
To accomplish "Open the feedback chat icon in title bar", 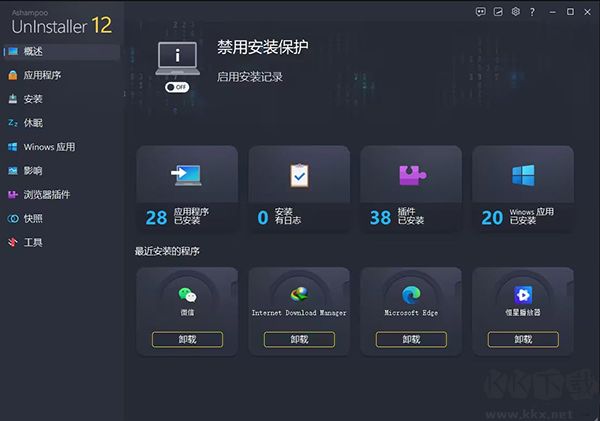I will point(481,12).
